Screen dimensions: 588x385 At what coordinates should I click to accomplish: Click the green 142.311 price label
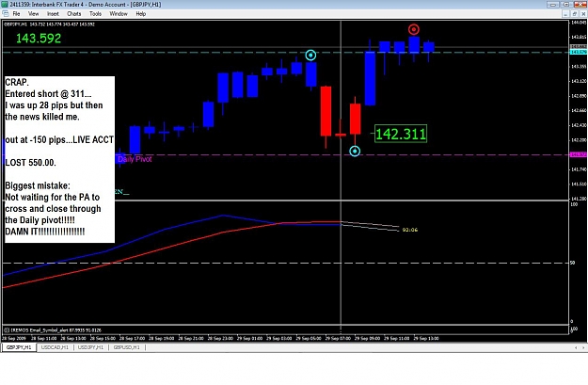(401, 134)
